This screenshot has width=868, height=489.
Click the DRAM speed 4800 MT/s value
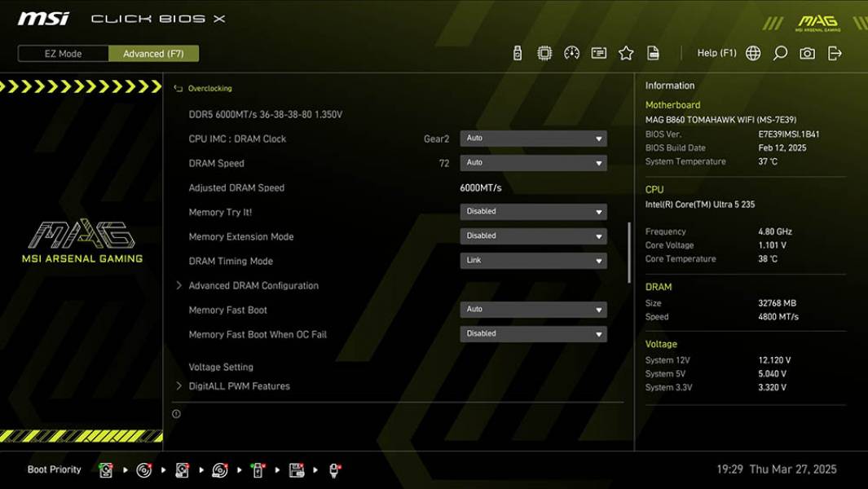coord(778,317)
